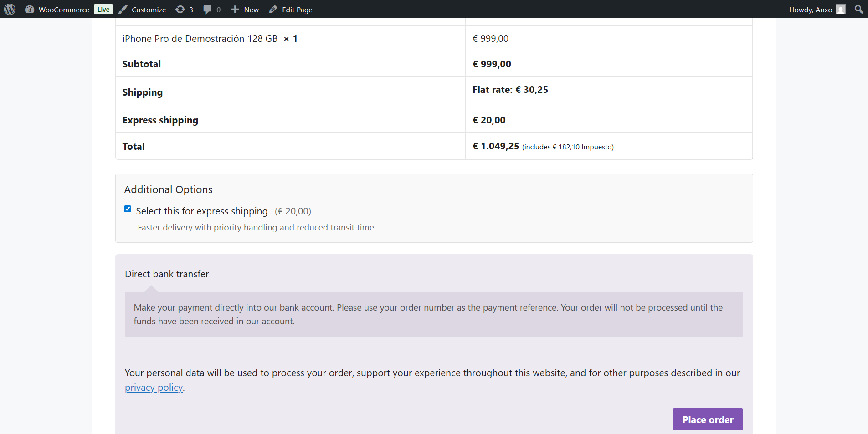This screenshot has height=434, width=868.
Task: Open the comments bubble icon
Action: point(207,10)
